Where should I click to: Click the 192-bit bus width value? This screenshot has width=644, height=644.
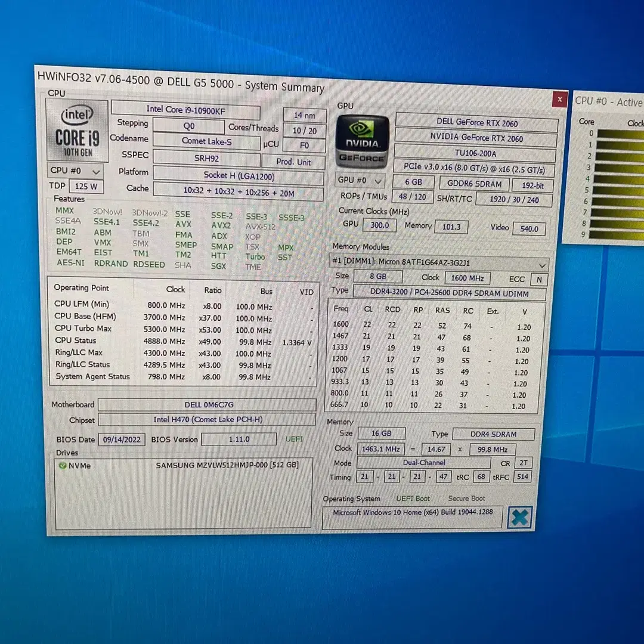532,185
